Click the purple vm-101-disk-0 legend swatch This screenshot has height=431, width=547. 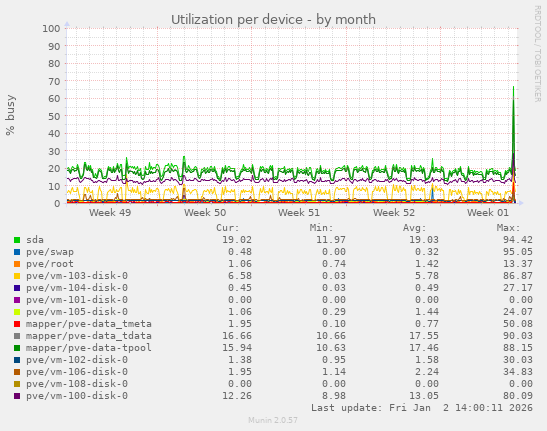17,300
